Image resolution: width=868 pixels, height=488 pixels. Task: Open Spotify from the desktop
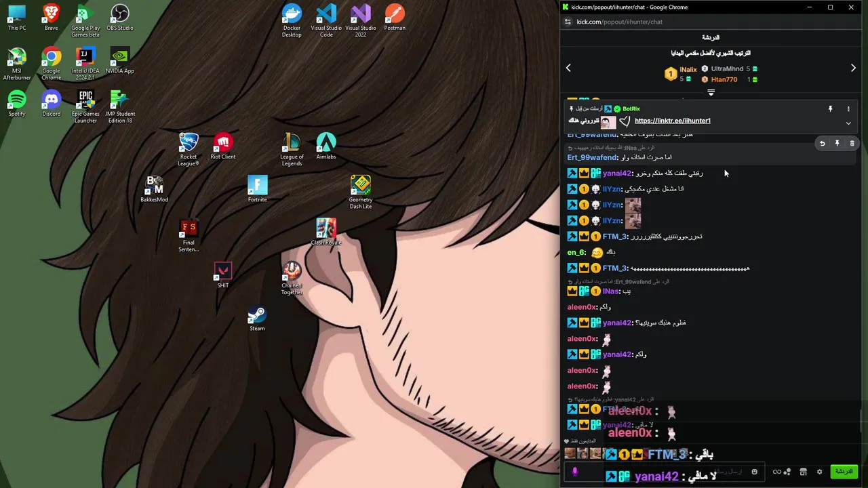[x=17, y=104]
